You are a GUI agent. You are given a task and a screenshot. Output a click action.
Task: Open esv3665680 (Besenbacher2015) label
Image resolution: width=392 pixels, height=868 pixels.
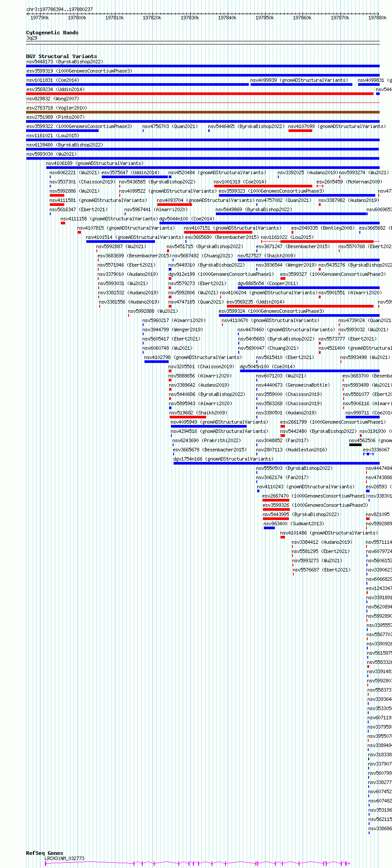[222, 237]
